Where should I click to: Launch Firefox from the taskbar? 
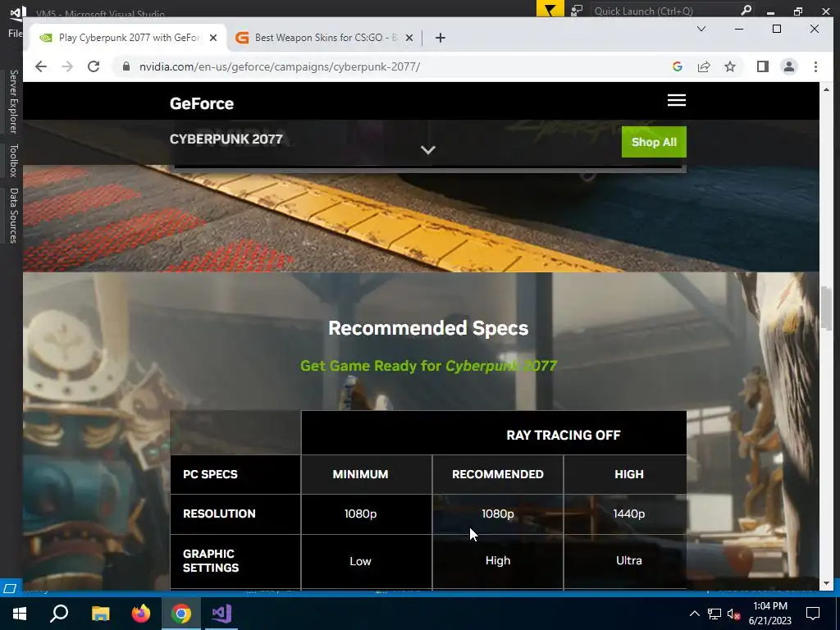141,614
